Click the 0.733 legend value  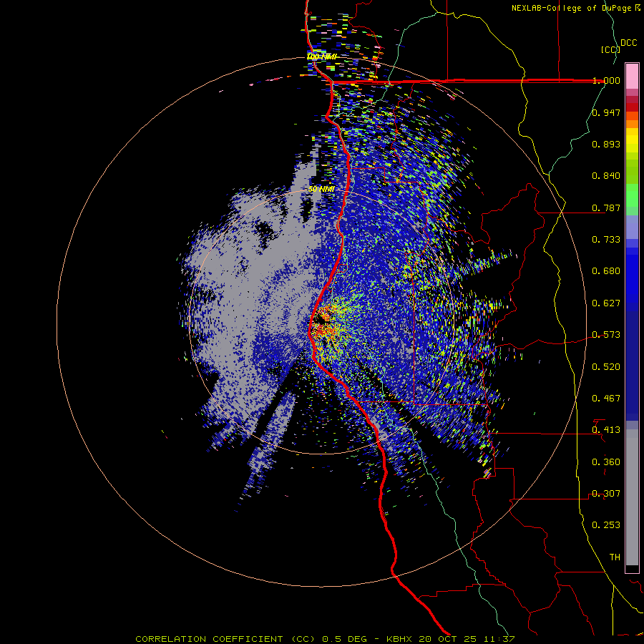point(606,240)
